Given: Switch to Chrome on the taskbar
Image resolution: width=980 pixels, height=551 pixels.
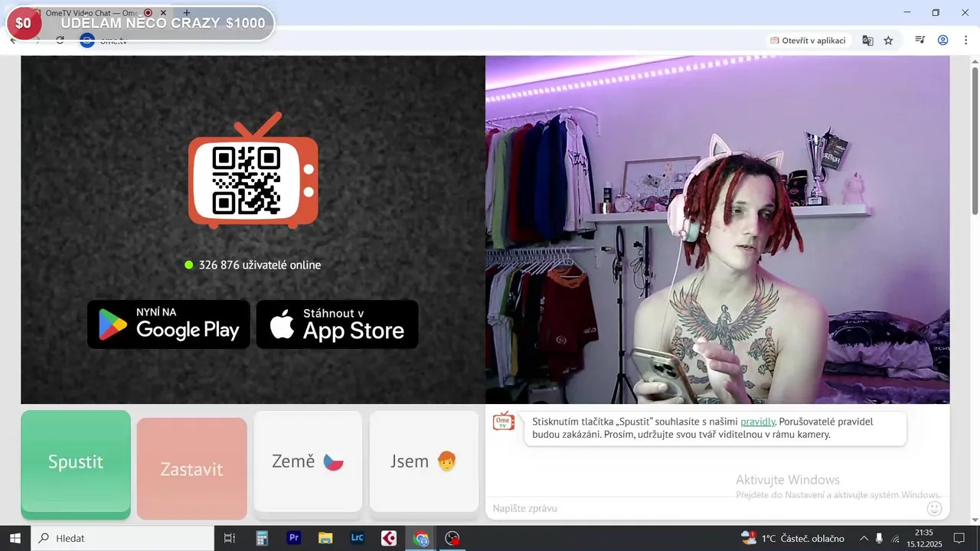Looking at the screenshot, I should tap(421, 538).
